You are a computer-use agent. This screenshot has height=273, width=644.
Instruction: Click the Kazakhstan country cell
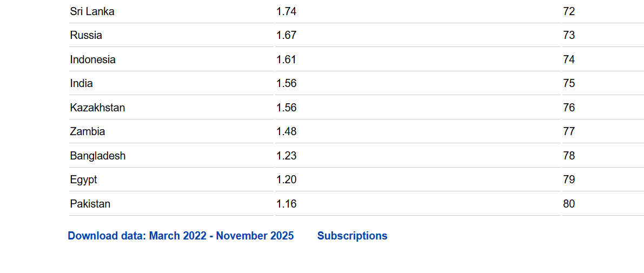click(97, 108)
